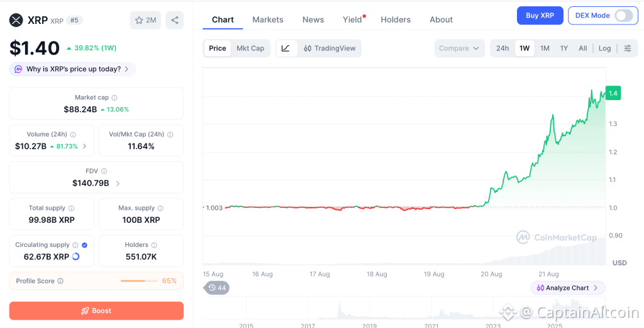Click the 1.003 starting price label
This screenshot has width=644, height=328.
point(214,208)
